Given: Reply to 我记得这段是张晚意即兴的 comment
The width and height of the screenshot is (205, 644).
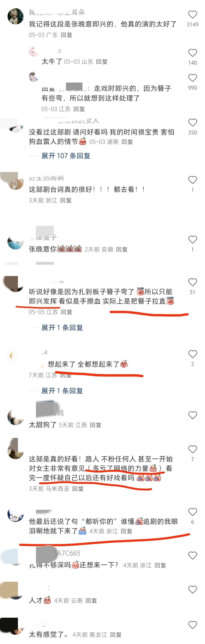Looking at the screenshot, I should [x=67, y=35].
